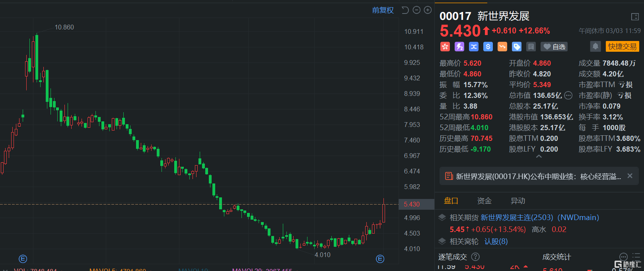Click the purple lightning bolt icon
The width and height of the screenshot is (644, 271).
coord(459,47)
